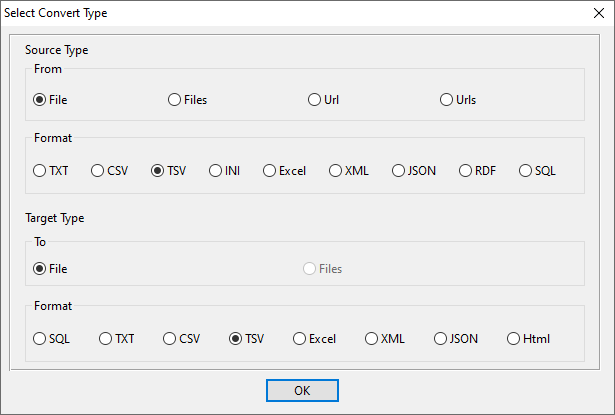
Task: Choose JSON as the target format
Action: pyautogui.click(x=441, y=339)
